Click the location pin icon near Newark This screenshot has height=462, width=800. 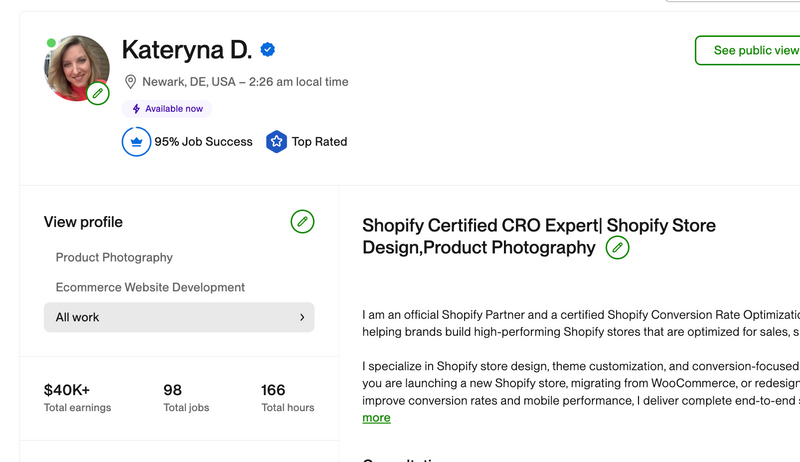[131, 82]
